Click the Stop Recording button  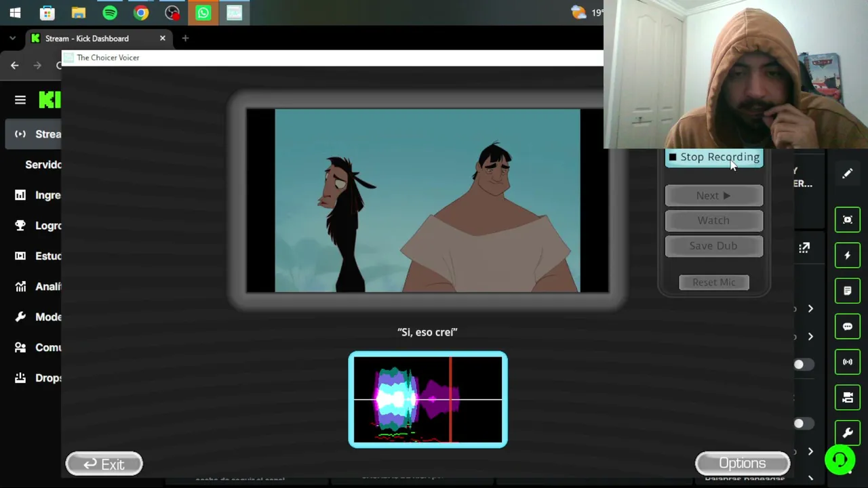point(713,157)
